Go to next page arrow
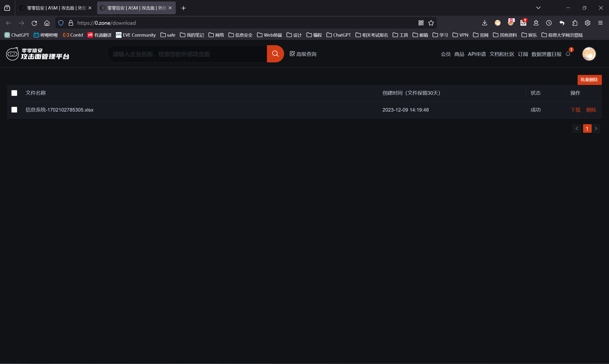This screenshot has height=364, width=609. coord(596,128)
